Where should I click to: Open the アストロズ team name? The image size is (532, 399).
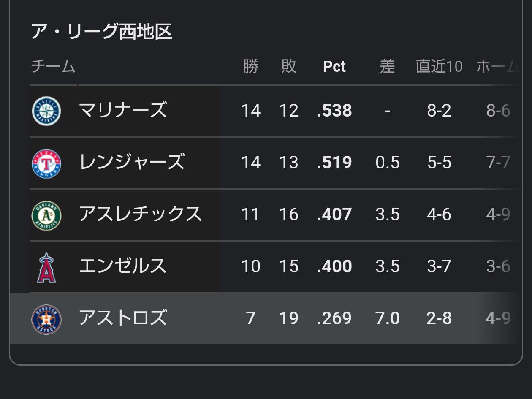[123, 318]
